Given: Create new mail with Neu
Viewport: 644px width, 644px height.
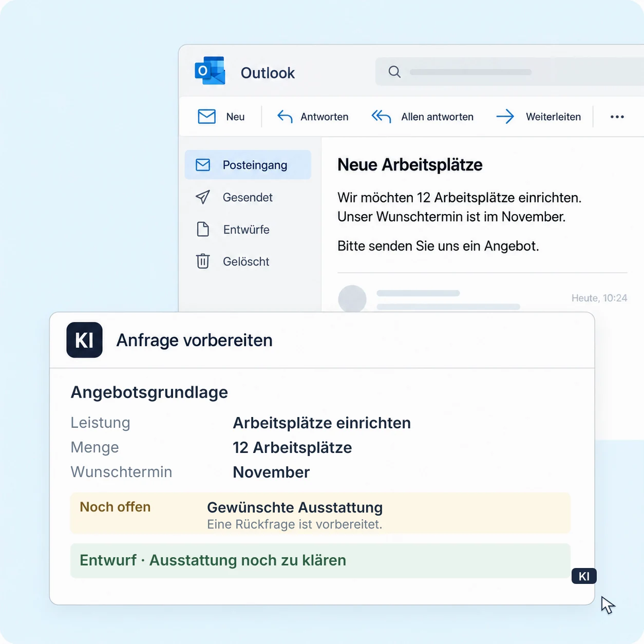Looking at the screenshot, I should [x=221, y=117].
